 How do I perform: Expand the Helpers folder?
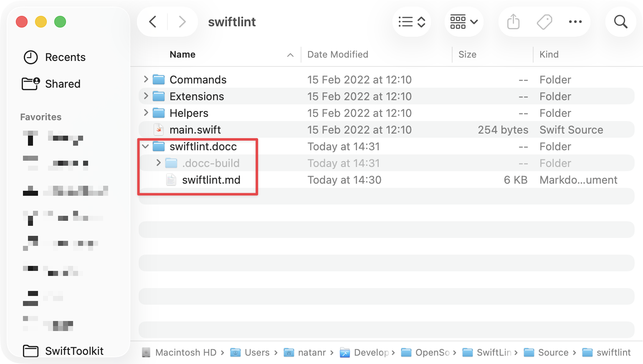point(145,113)
